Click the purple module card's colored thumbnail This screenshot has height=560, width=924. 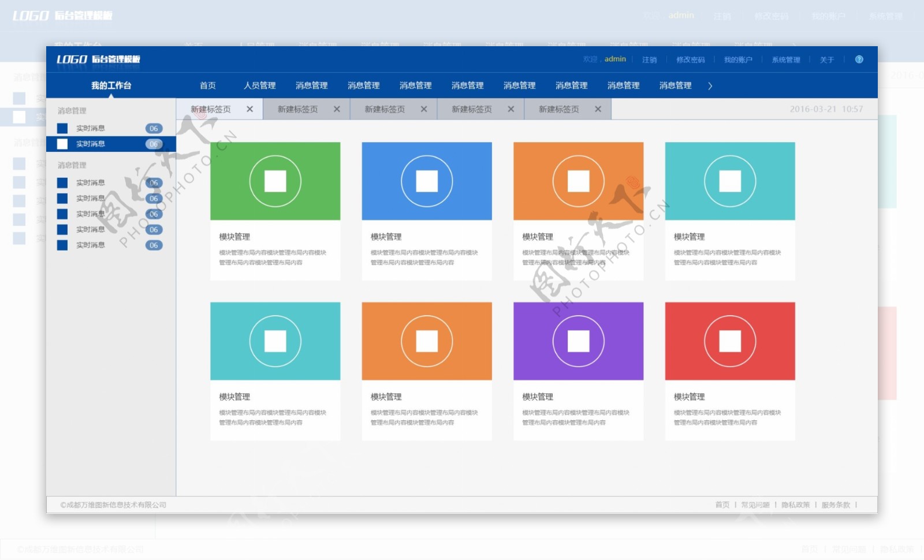tap(579, 341)
